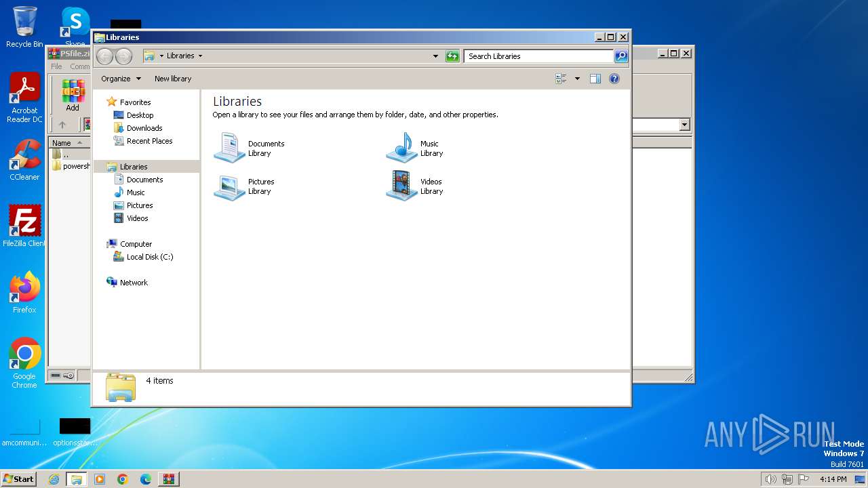Expand the address bar history dropdown
Image resolution: width=868 pixels, height=488 pixels.
[435, 56]
